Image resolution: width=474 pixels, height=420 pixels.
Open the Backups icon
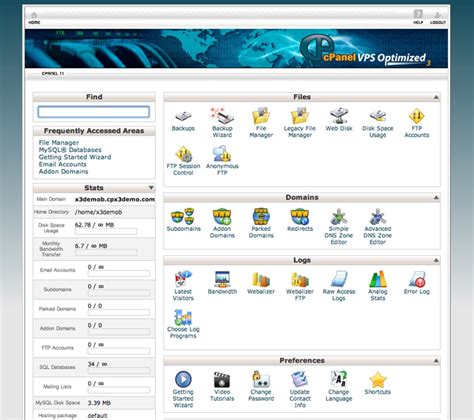pos(183,120)
